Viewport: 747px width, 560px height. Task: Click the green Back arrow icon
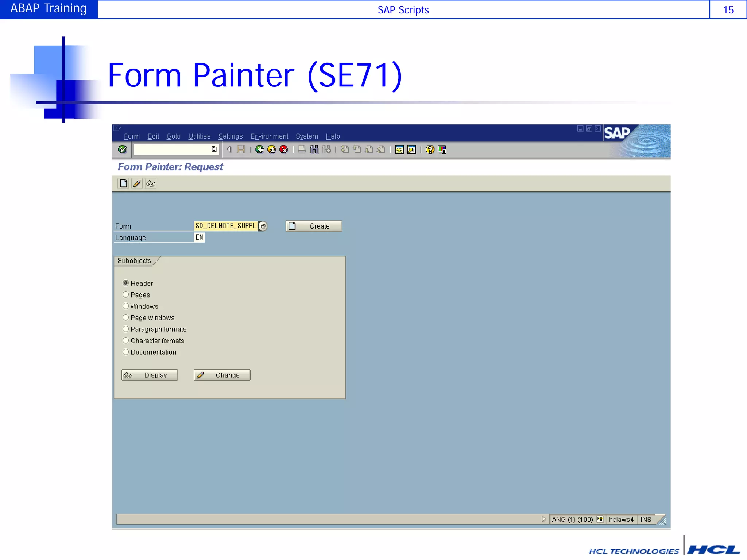tap(260, 149)
